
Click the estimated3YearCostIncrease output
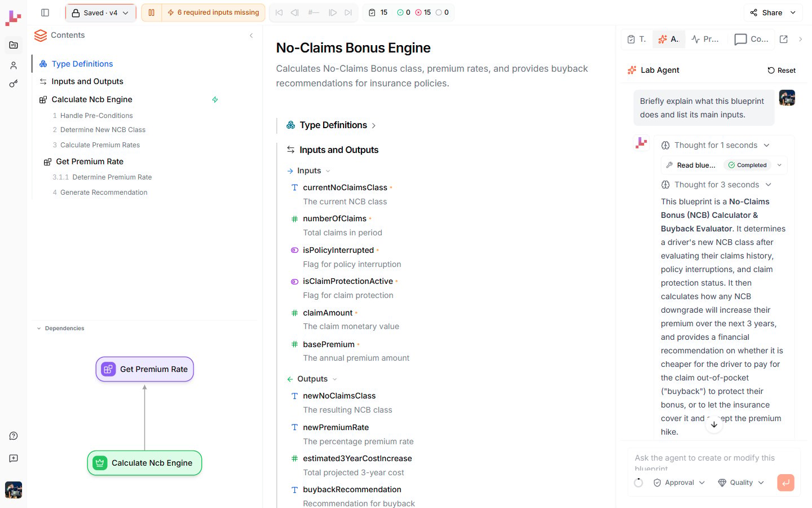pyautogui.click(x=358, y=458)
